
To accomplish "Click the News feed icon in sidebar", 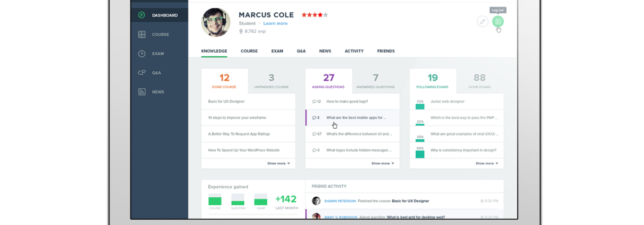I will [x=142, y=92].
